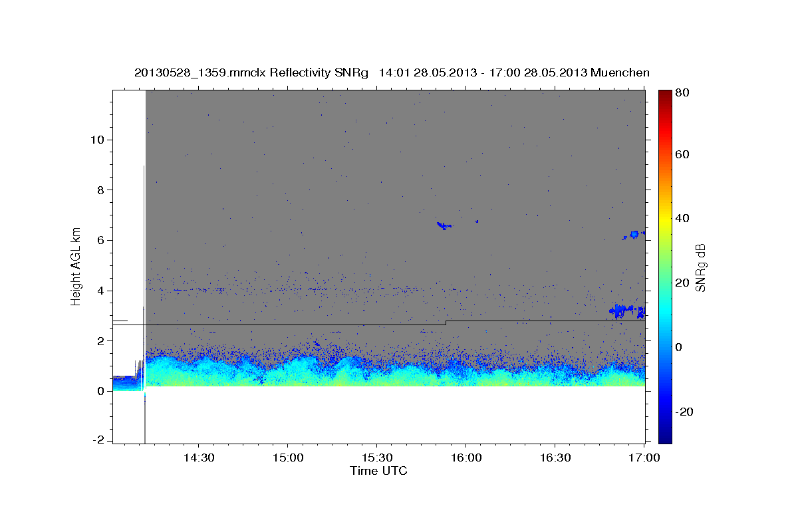Pick the yellow band of the colorbar
This screenshot has width=798, height=532.
point(665,221)
